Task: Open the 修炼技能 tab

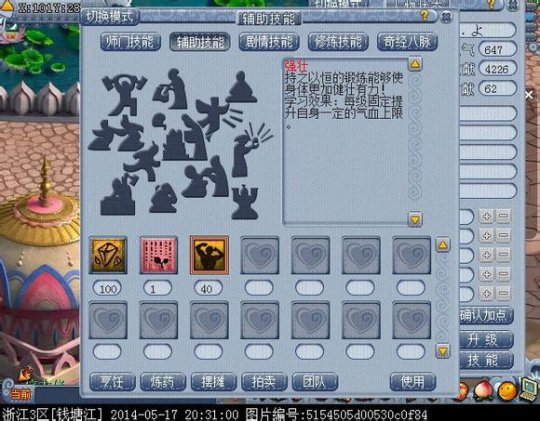Action: pyautogui.click(x=338, y=42)
